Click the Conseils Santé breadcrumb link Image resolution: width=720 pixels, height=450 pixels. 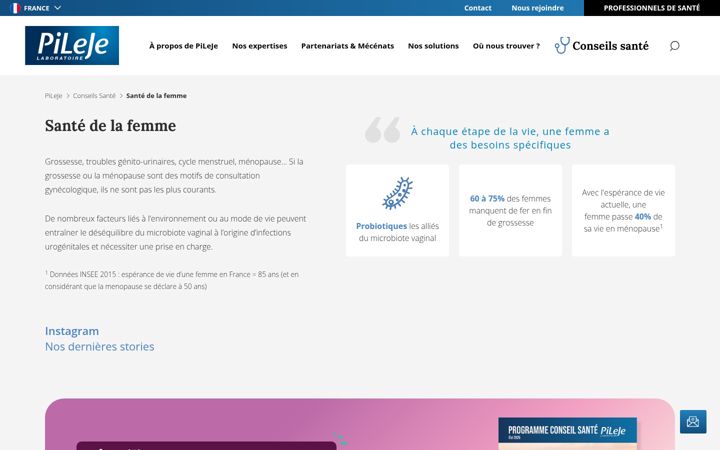coord(94,96)
